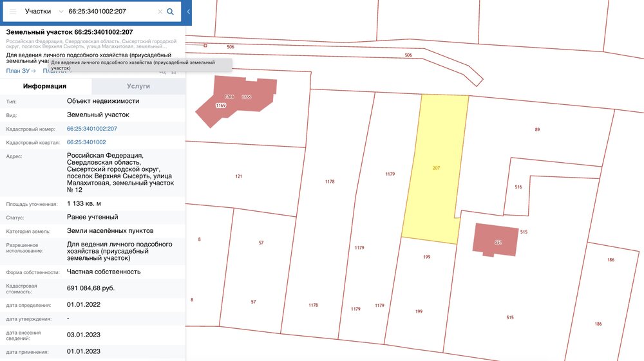Select yellow highlighted parcel 207 on map

(436, 168)
